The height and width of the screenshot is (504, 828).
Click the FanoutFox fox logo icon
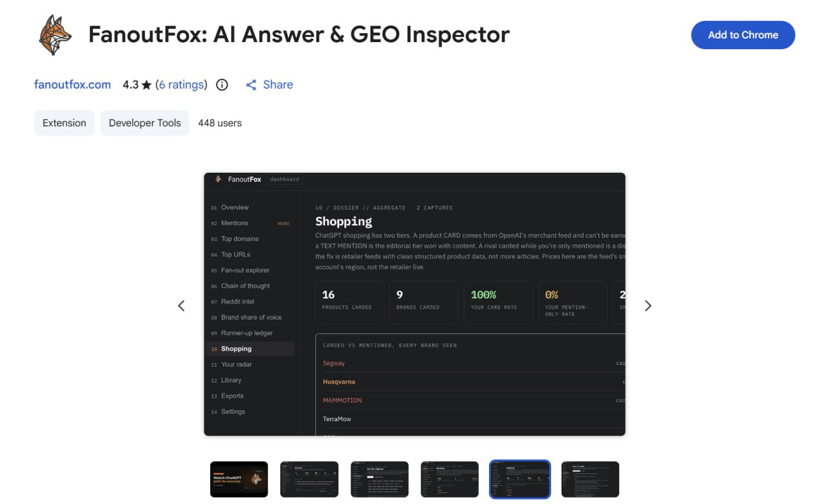pos(55,35)
